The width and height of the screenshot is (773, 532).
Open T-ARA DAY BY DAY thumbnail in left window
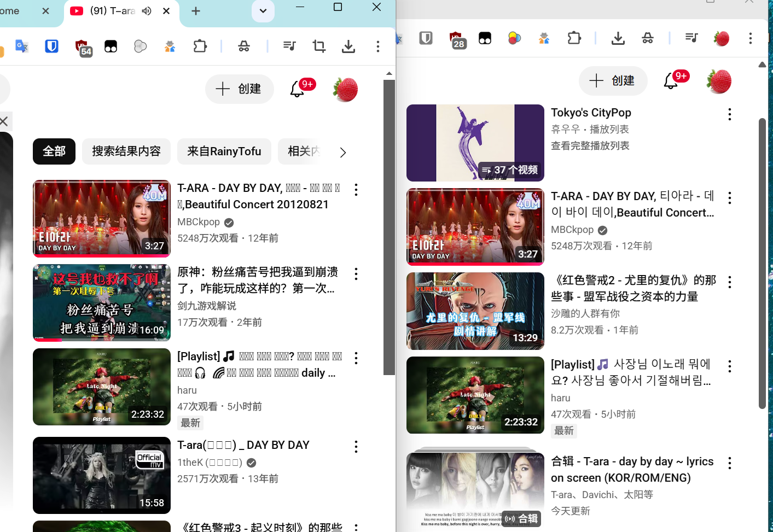point(102,219)
